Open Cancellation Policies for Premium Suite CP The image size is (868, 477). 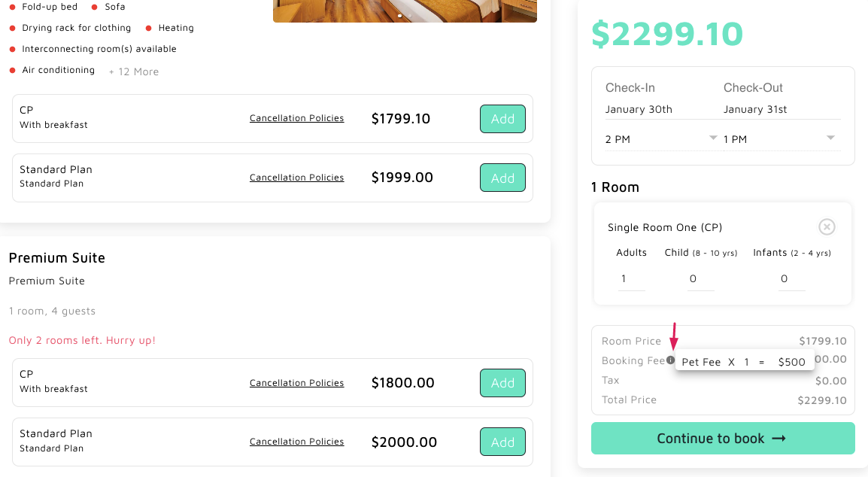(x=296, y=383)
